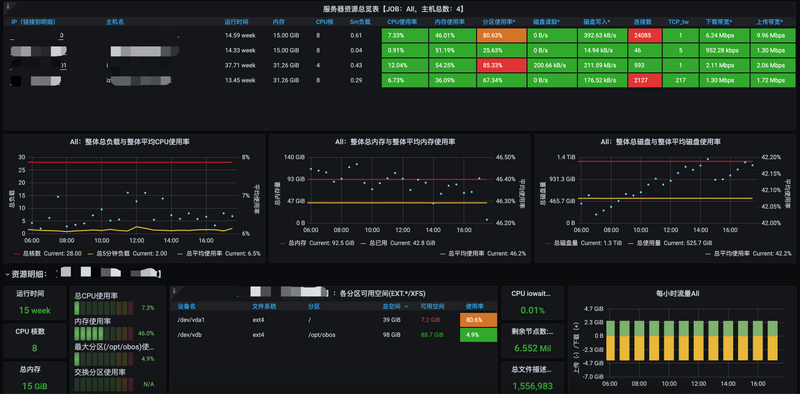
Task: Open the CPU iowait stat panel title menu
Action: pyautogui.click(x=532, y=293)
